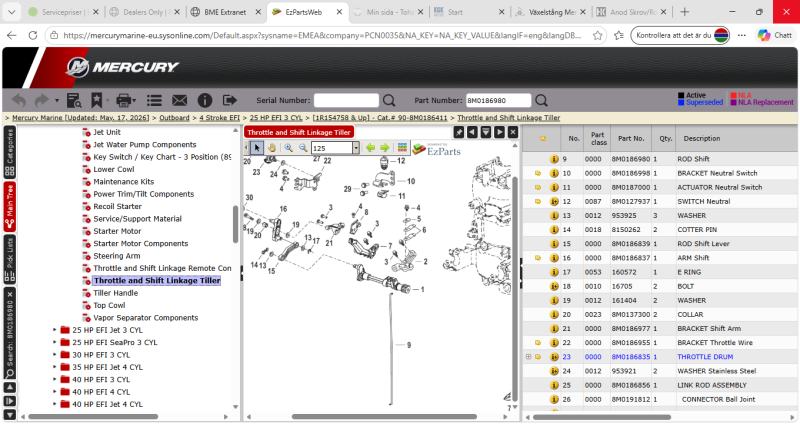Click part number 8M0186835 link

(631, 357)
